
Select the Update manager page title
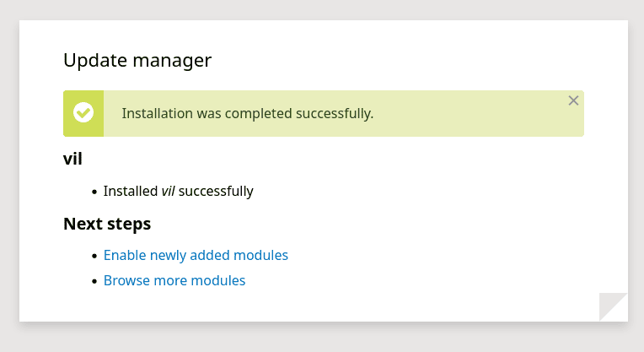(x=137, y=61)
